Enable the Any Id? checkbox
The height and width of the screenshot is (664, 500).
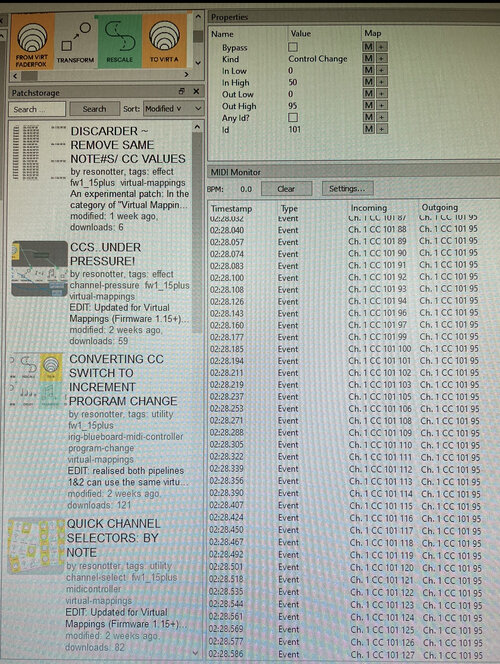(x=293, y=117)
